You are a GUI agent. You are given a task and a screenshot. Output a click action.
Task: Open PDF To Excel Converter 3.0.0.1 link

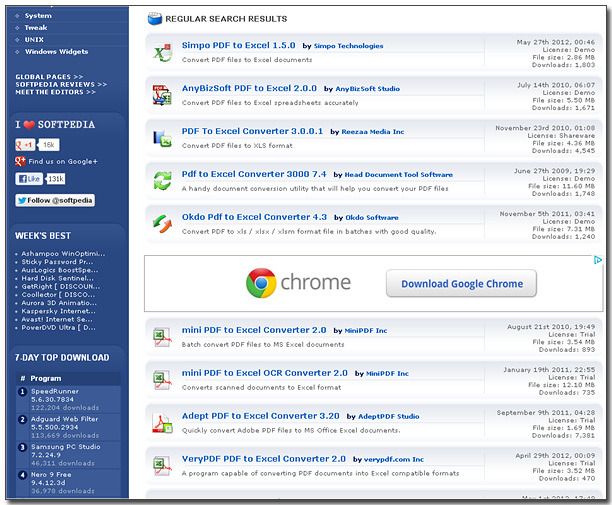tap(252, 131)
